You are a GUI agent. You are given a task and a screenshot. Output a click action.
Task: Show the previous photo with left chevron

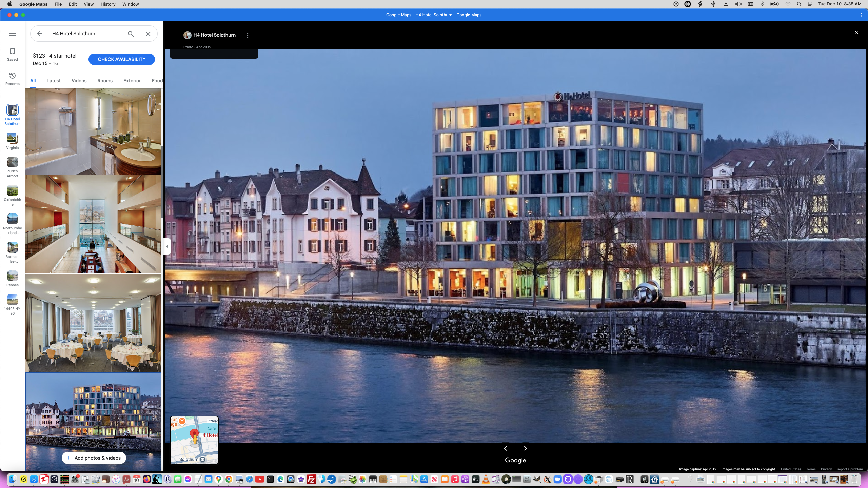(x=505, y=448)
